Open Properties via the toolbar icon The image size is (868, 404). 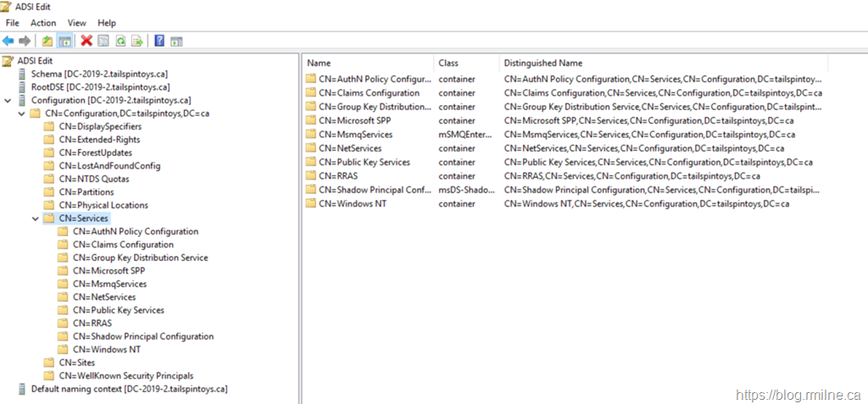(x=103, y=41)
